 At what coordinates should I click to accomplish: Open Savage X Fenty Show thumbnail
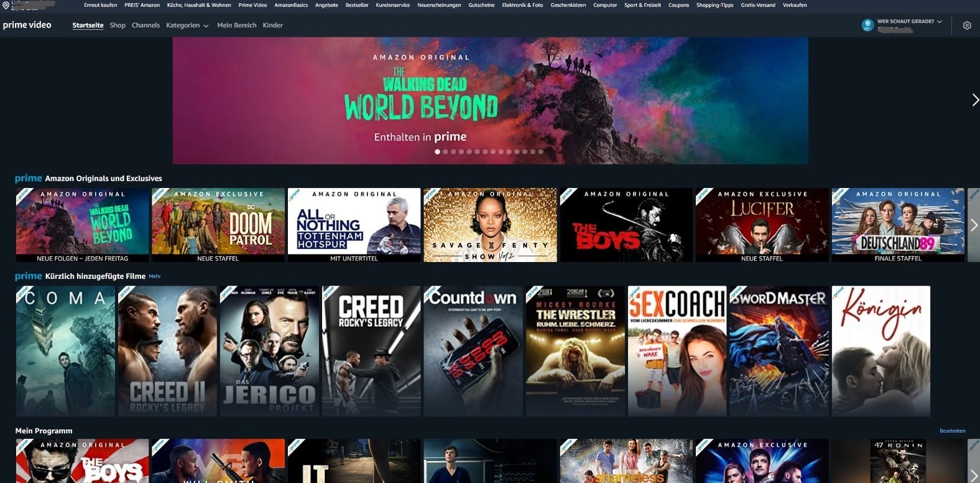tap(490, 225)
